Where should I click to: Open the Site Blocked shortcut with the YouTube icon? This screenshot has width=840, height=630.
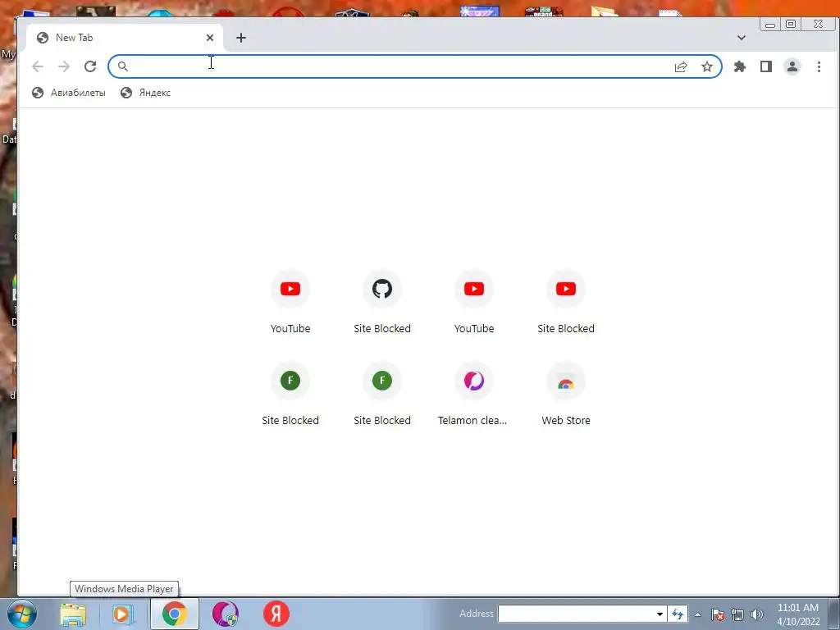coord(566,303)
